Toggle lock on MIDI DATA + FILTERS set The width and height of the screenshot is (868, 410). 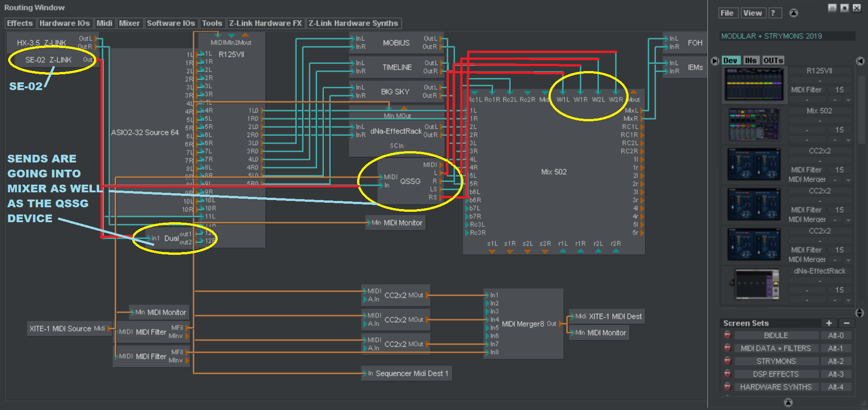(x=727, y=348)
